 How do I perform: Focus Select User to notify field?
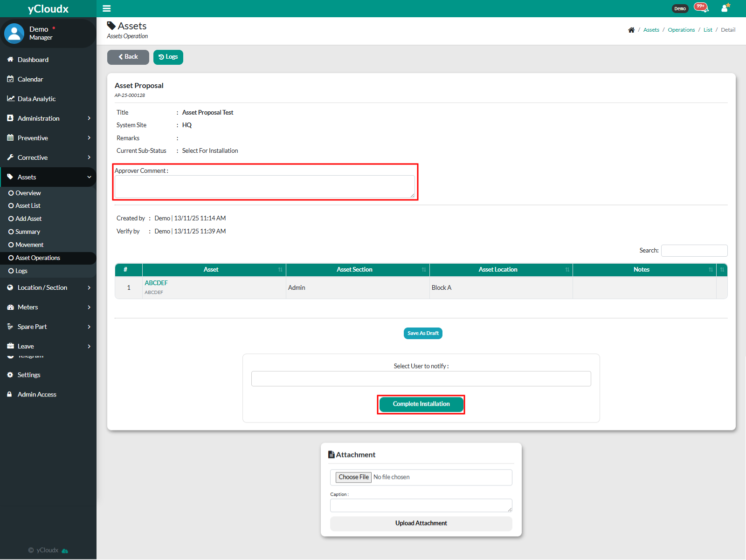(x=421, y=379)
